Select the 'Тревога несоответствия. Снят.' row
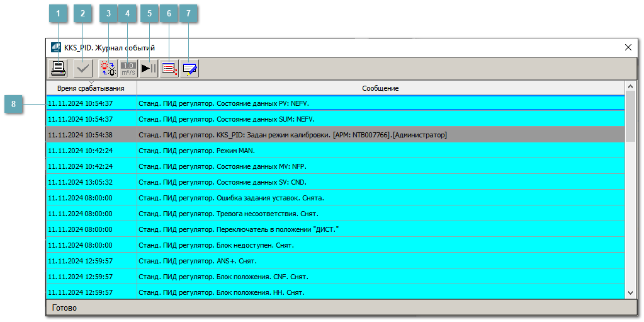This screenshot has height=322, width=644. (335, 214)
